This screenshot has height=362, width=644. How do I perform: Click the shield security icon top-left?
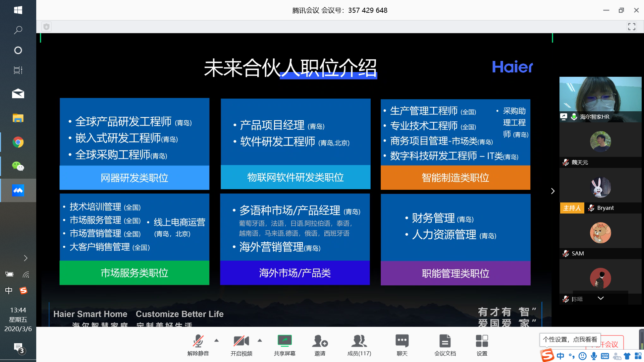[x=47, y=27]
